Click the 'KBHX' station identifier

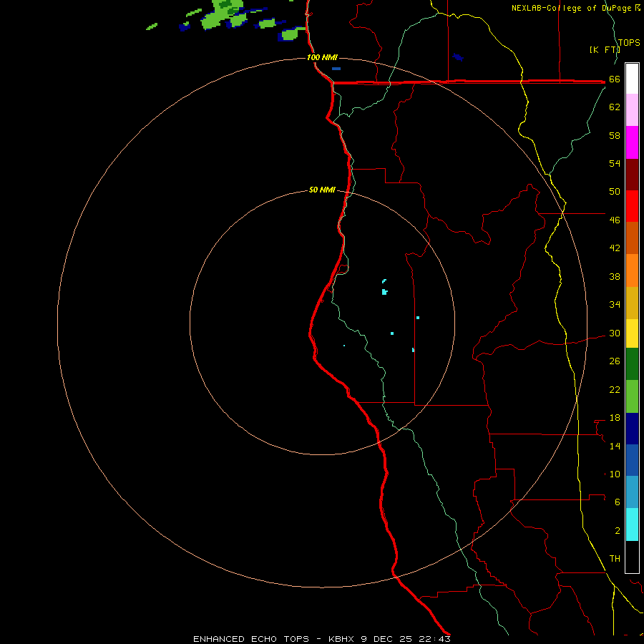click(343, 639)
